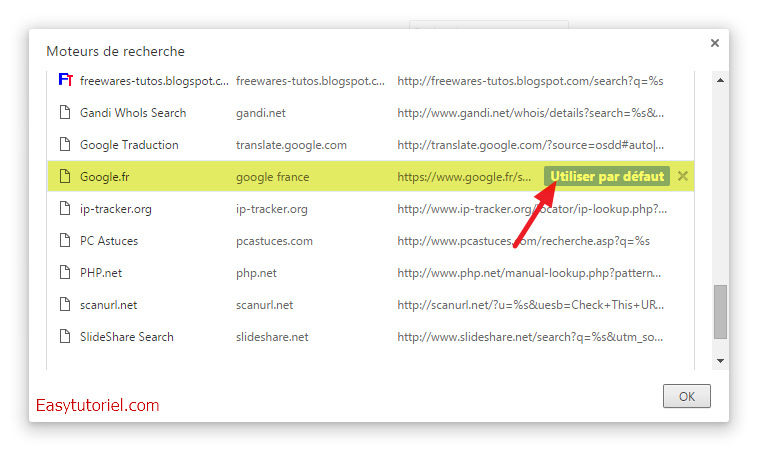Click the translate.google.com keyword cell

291,145
